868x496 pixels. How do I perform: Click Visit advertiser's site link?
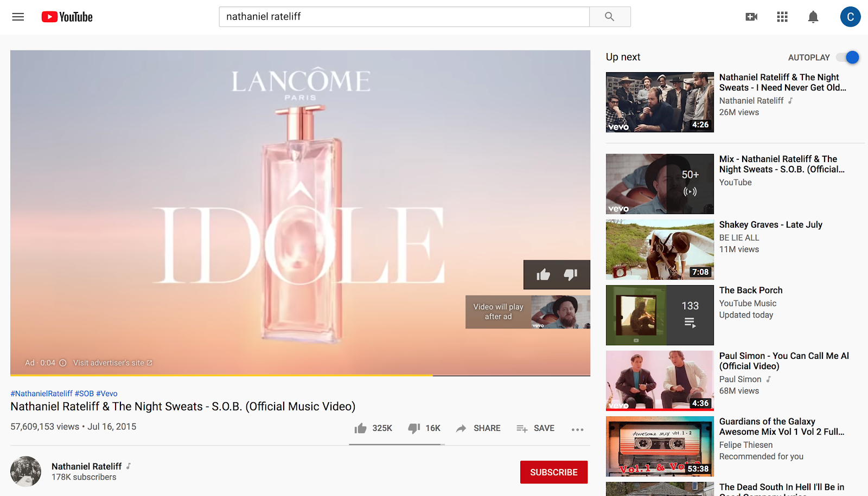(x=113, y=363)
